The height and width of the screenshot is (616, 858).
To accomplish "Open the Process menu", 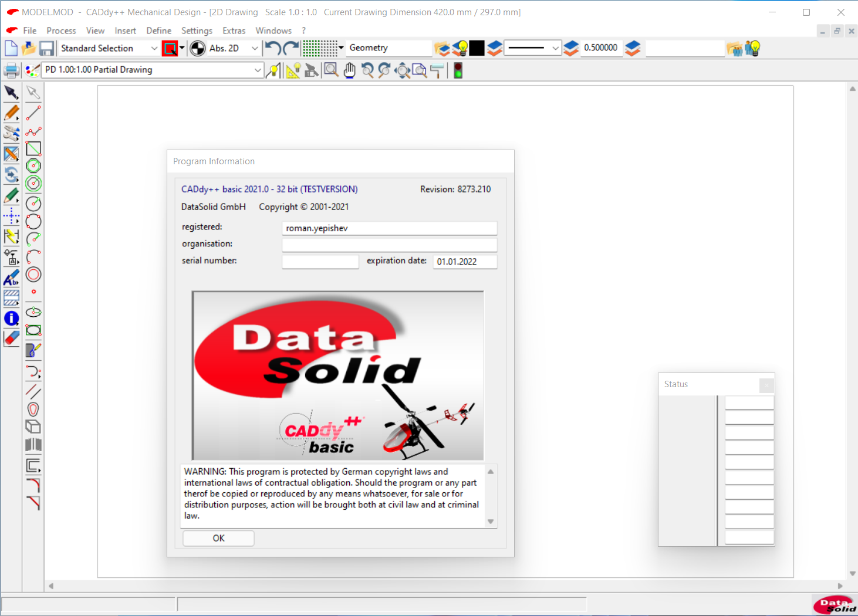I will [61, 31].
